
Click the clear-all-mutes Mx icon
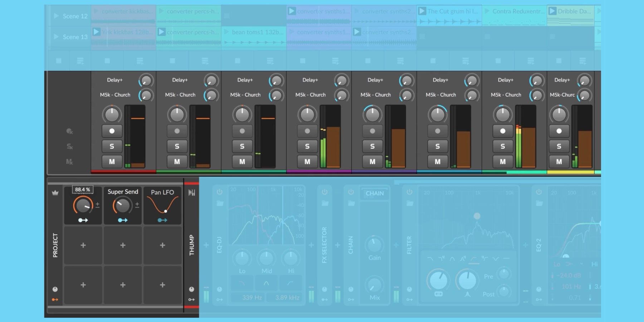(70, 162)
